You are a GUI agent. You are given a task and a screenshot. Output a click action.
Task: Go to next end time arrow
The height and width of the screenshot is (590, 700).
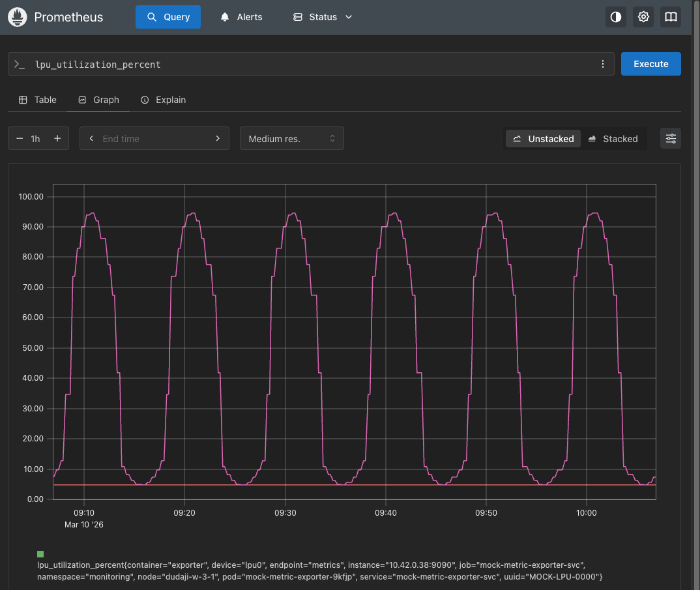pos(218,138)
